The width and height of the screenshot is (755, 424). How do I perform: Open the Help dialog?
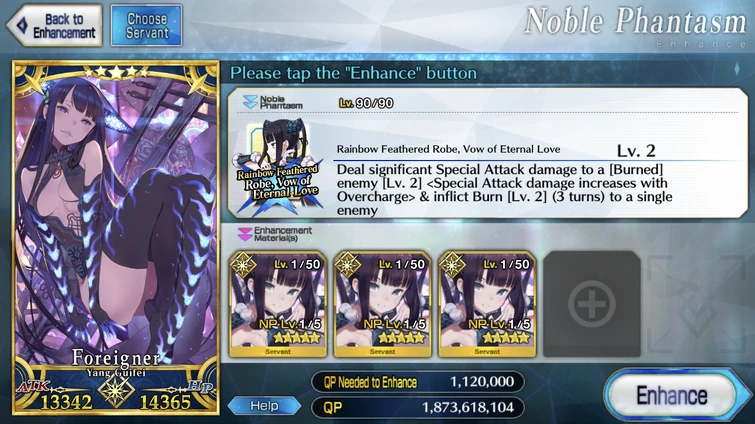[264, 406]
